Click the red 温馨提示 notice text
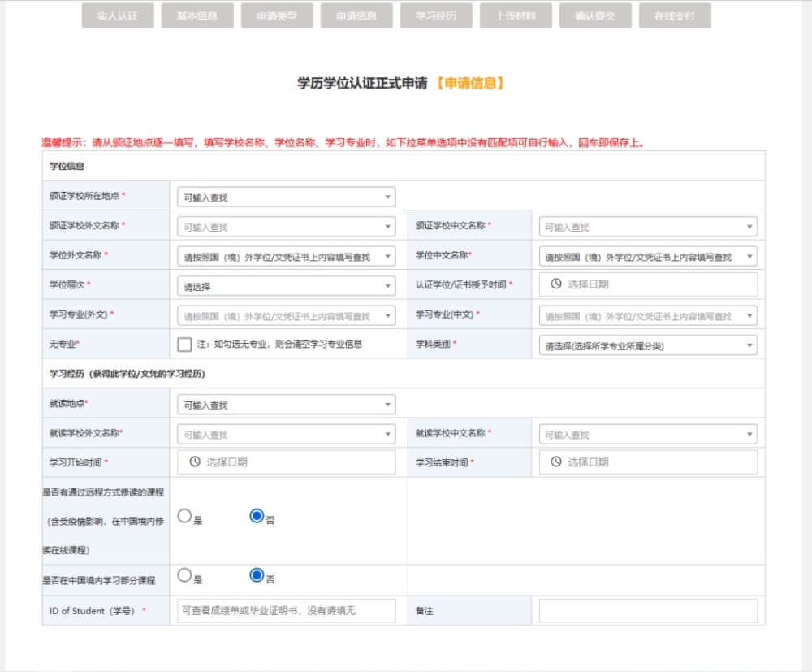The image size is (812, 672). coord(343,142)
